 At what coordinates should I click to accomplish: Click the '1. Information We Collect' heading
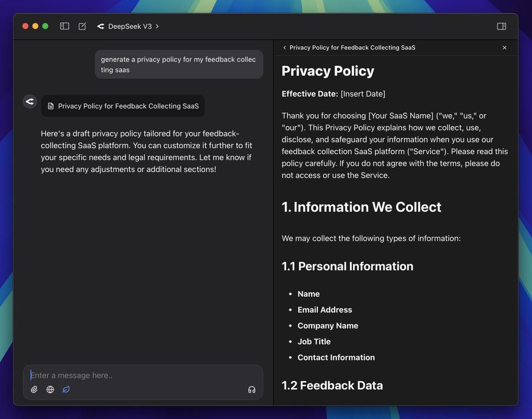361,207
